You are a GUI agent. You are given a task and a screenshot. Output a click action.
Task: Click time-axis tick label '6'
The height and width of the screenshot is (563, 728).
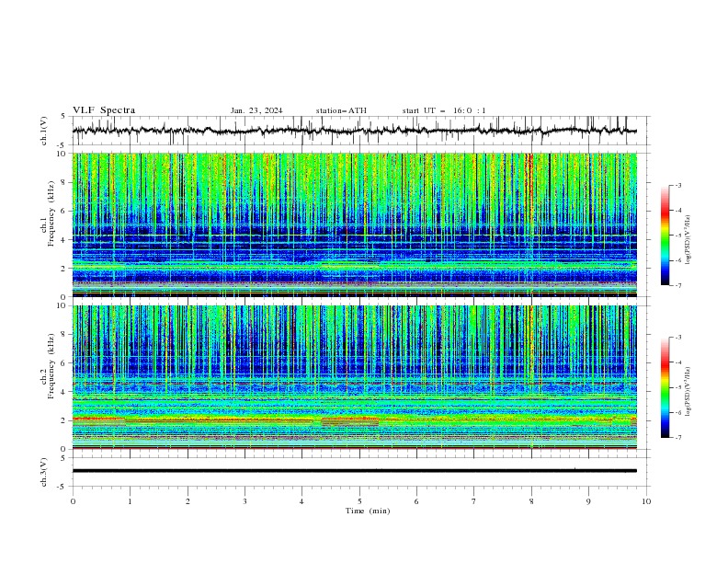tap(417, 501)
